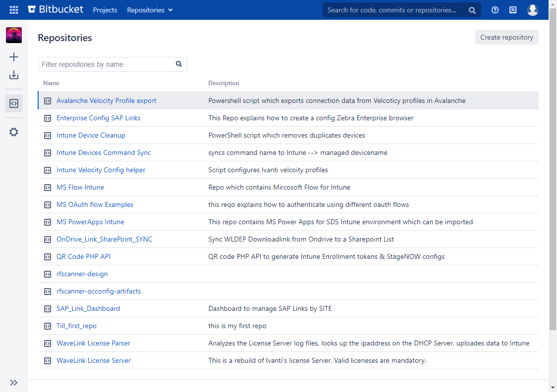Open MS Flow Intune repository
The height and width of the screenshot is (392, 557).
click(80, 187)
